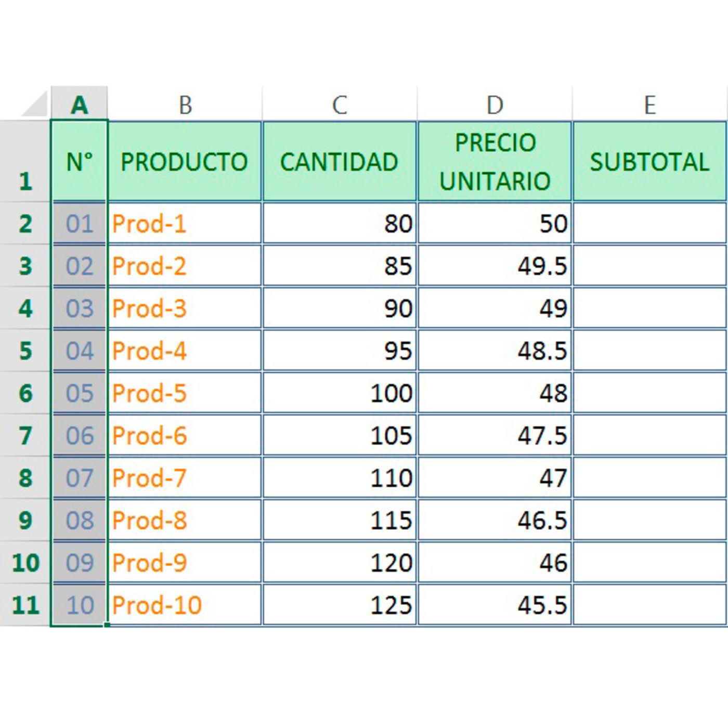The image size is (728, 728).
Task: Select row 11 header
Action: click(x=25, y=605)
